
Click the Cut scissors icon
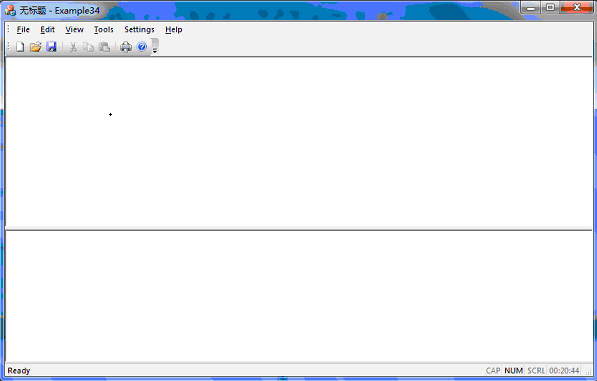click(73, 47)
